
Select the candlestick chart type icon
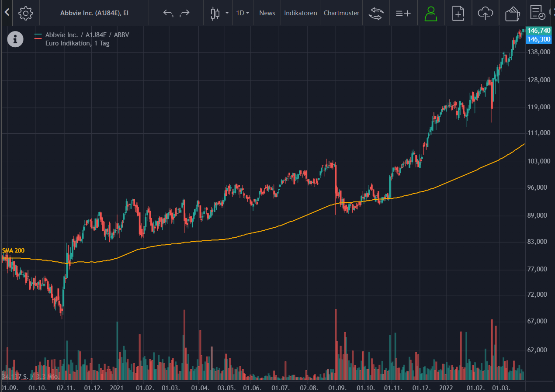tap(215, 13)
